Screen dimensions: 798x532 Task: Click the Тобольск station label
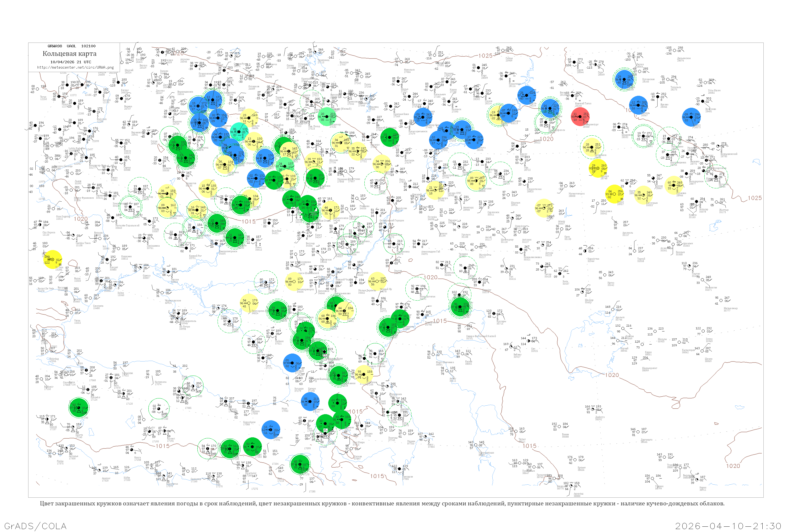click(676, 87)
